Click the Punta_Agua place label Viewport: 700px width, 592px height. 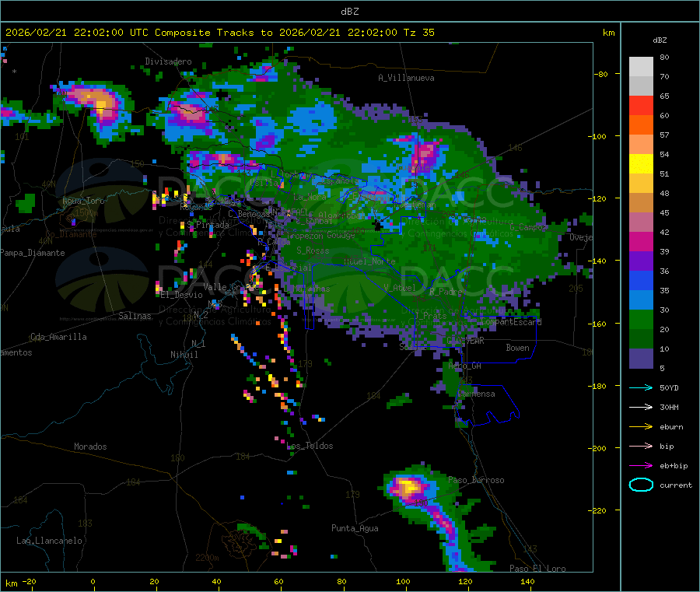[x=355, y=528]
